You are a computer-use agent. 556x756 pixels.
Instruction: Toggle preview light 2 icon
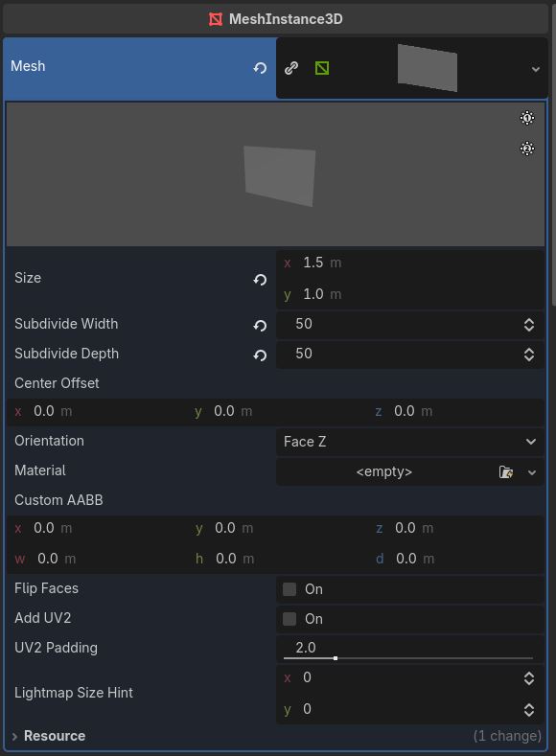tap(527, 149)
